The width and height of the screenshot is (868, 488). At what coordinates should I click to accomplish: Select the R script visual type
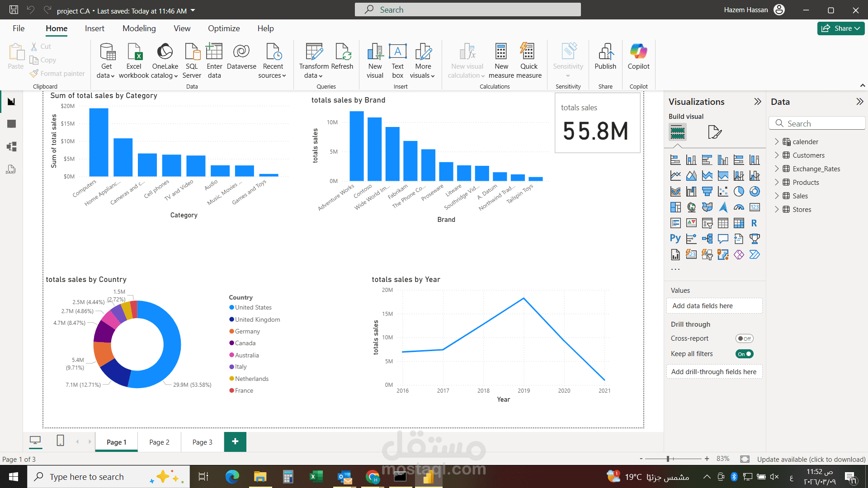pos(755,223)
